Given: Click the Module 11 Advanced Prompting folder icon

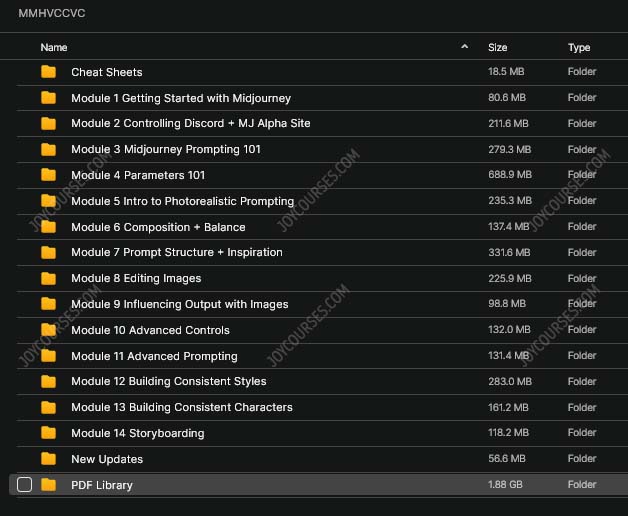Looking at the screenshot, I should point(48,356).
